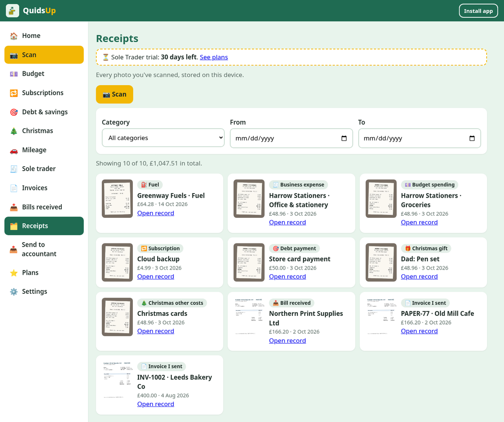Click the Fuel category tag
This screenshot has height=422, width=504.
click(150, 184)
